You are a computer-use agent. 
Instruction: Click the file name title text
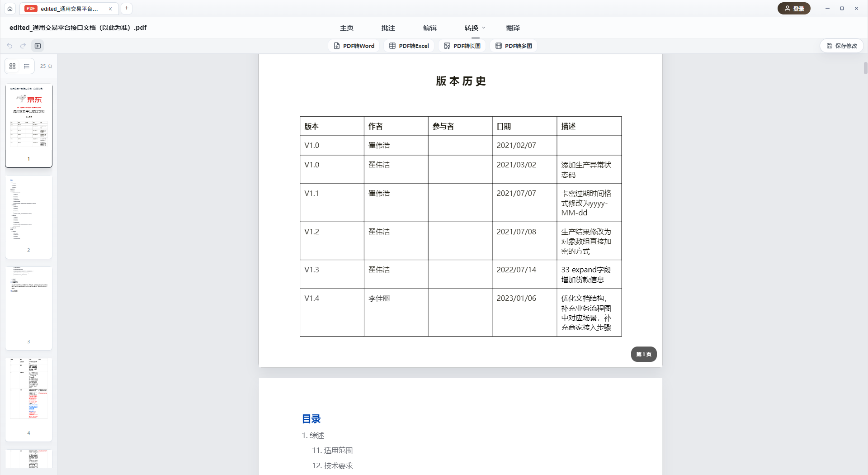point(78,28)
